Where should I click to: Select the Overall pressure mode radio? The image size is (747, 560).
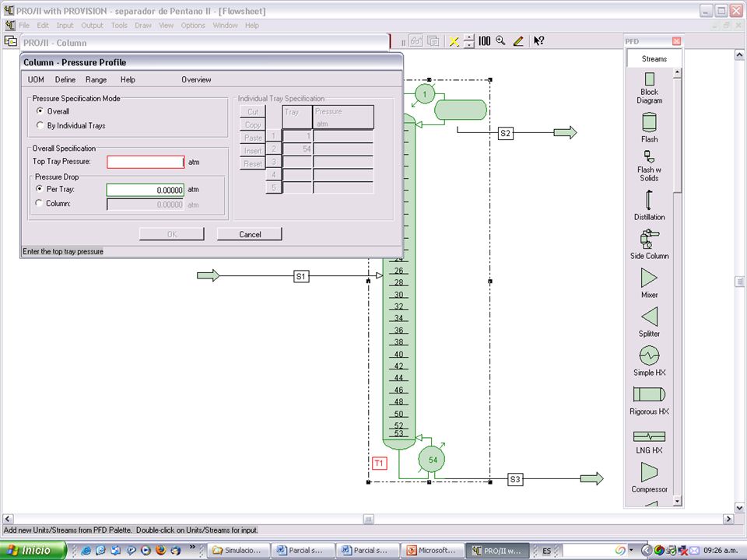pyautogui.click(x=40, y=111)
